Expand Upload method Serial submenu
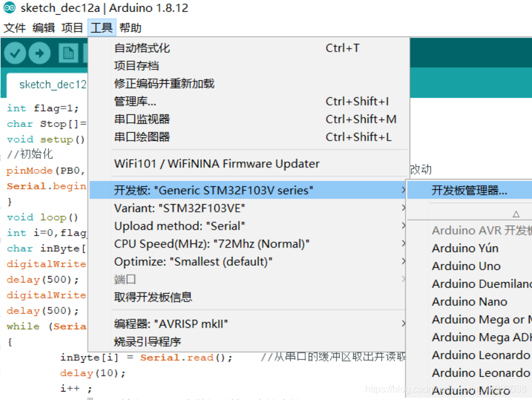Viewport: 532px width, 400px height. [248, 226]
